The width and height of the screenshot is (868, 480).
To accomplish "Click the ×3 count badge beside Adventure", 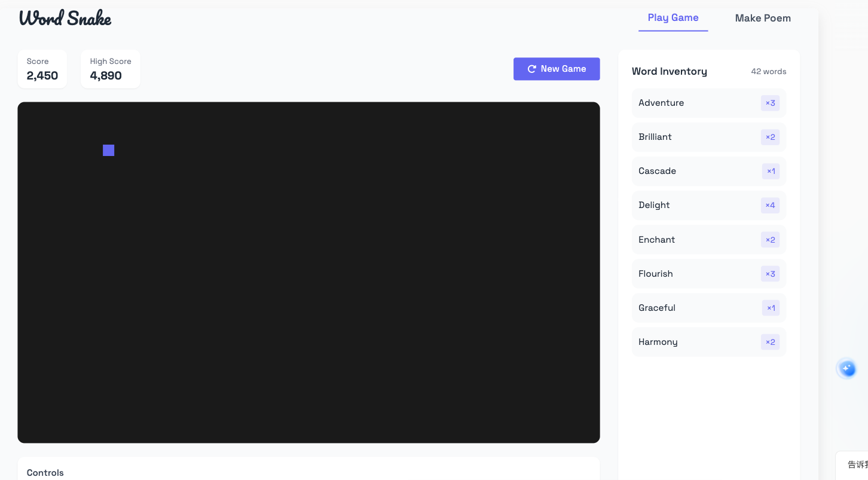I will (x=770, y=103).
